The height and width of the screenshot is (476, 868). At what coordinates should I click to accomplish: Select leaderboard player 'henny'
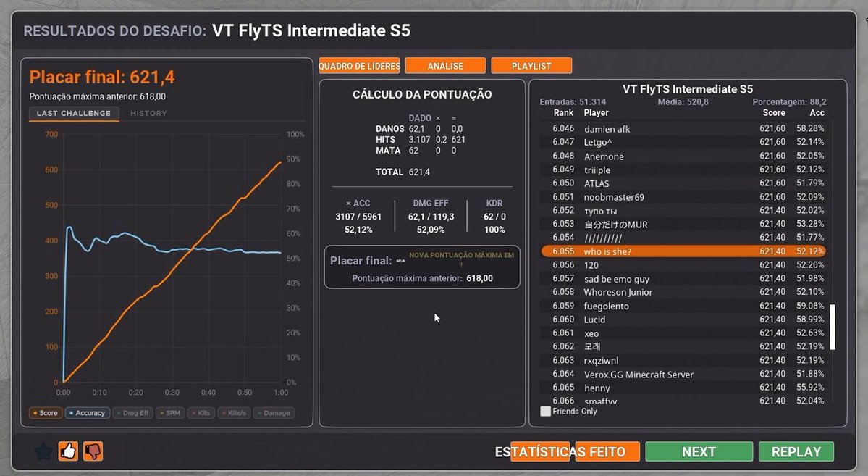tap(683, 388)
